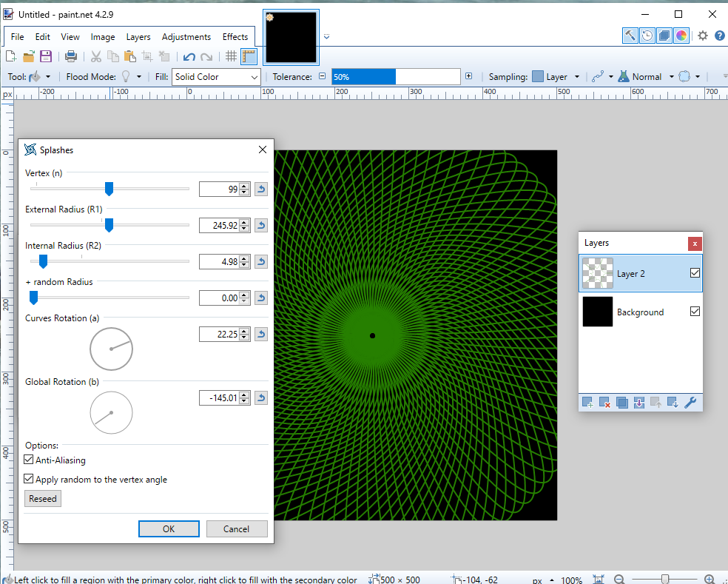Click the Paste clipboard icon

(130, 57)
